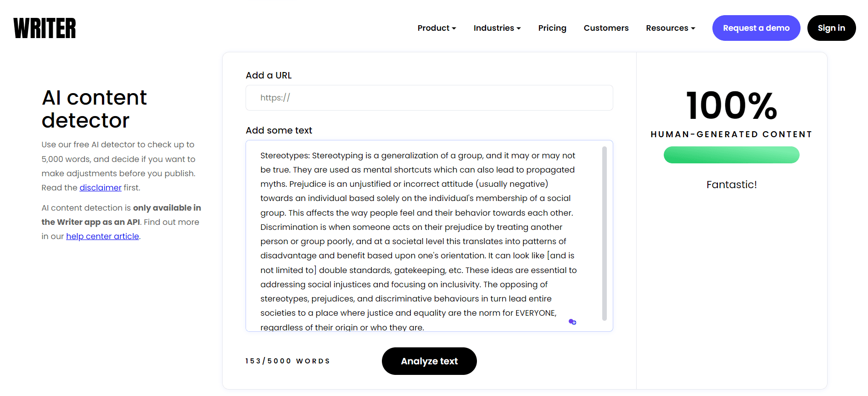Screen dimensions: 868x396
Task: Open the Industries dropdown
Action: point(497,28)
